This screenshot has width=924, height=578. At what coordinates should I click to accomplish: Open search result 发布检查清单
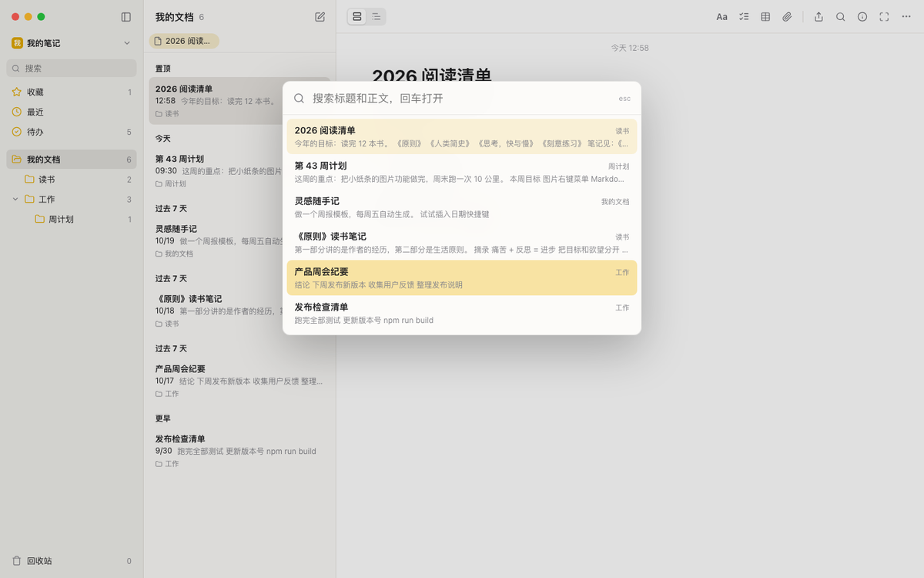pyautogui.click(x=462, y=314)
